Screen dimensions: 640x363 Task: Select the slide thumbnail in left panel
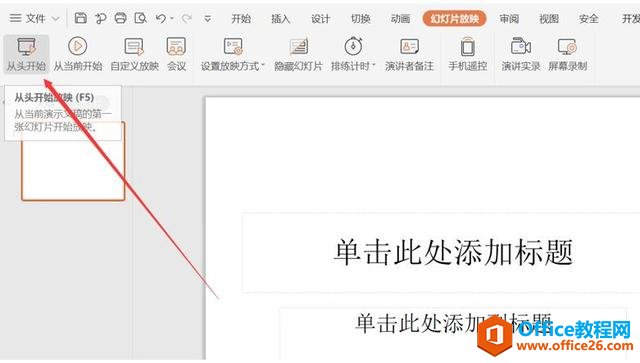coord(73,161)
